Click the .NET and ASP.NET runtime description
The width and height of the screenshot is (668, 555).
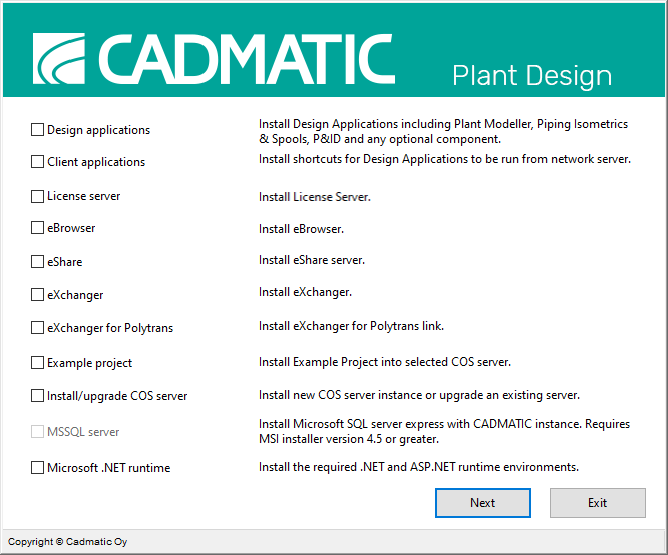419,467
